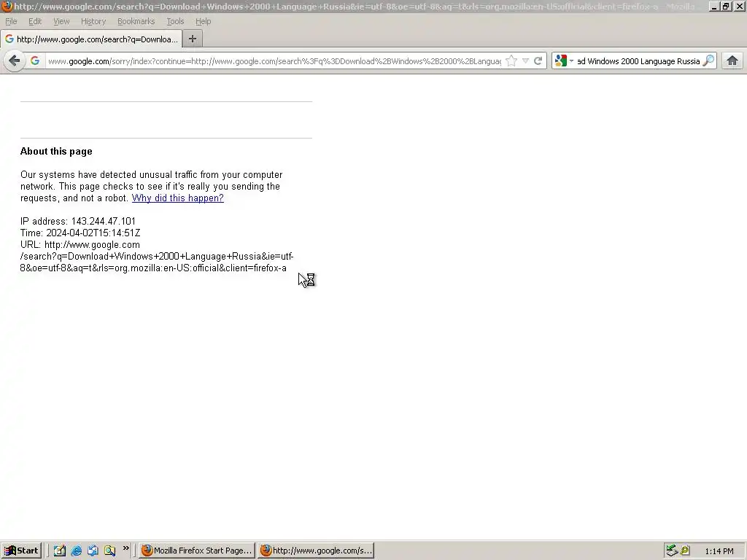Open a new tab with plus button
This screenshot has width=747, height=560.
click(193, 39)
